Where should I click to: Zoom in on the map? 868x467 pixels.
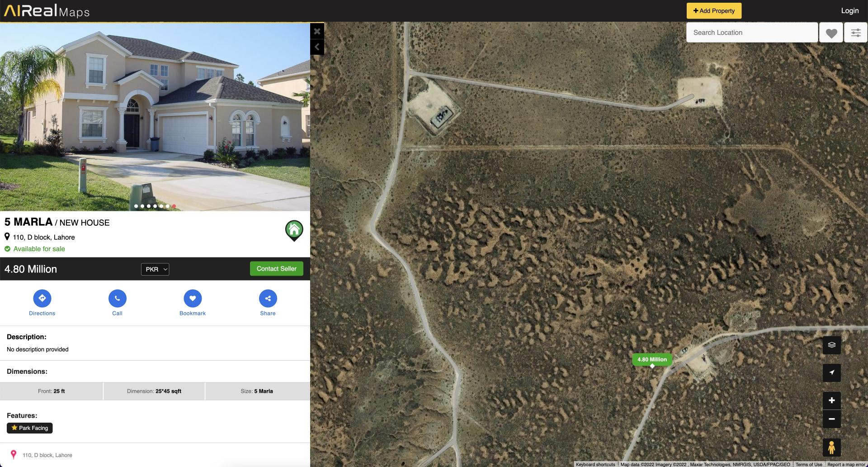[x=831, y=400]
